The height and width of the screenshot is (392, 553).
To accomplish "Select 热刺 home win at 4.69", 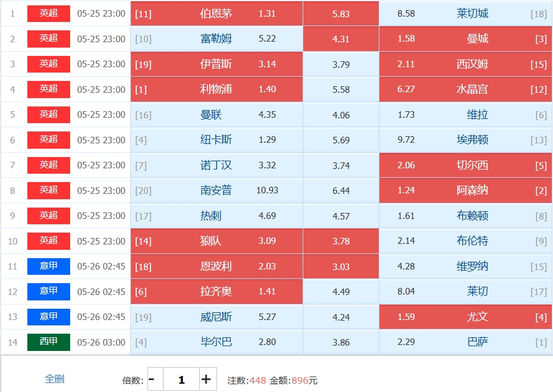I will pos(216,215).
